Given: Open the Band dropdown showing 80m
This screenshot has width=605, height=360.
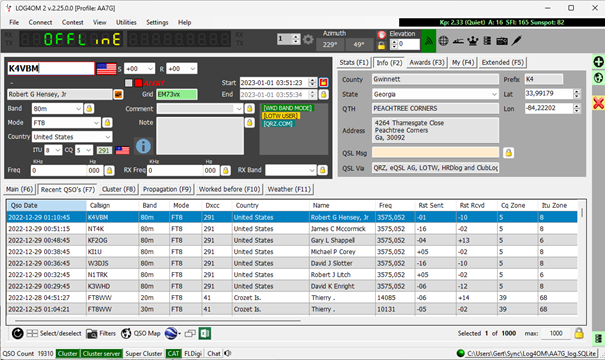Looking at the screenshot, I should pos(57,109).
